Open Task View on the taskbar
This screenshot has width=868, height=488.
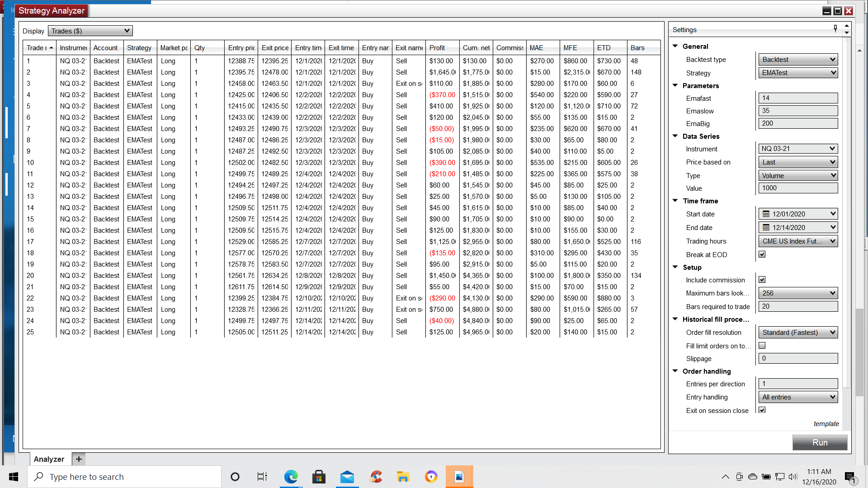[x=262, y=477]
